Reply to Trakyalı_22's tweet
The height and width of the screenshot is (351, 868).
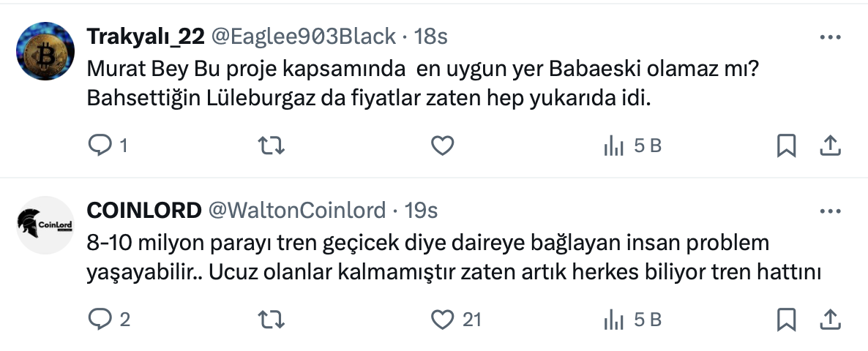(x=98, y=146)
